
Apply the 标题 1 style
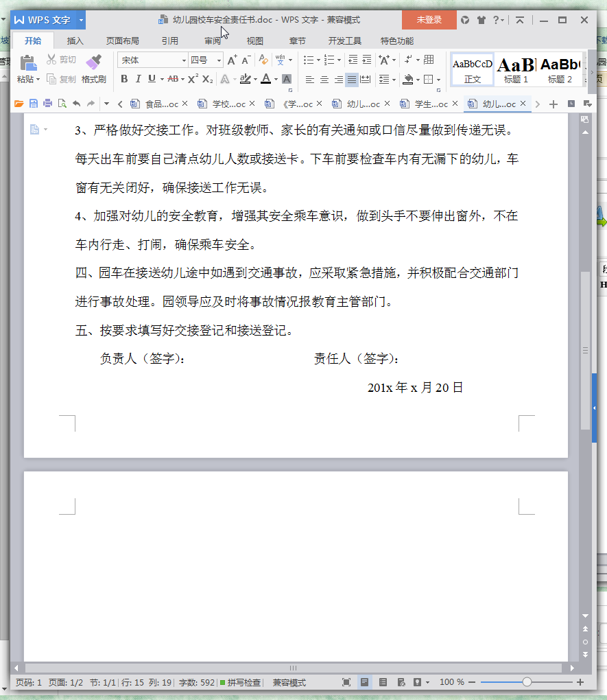pos(516,69)
